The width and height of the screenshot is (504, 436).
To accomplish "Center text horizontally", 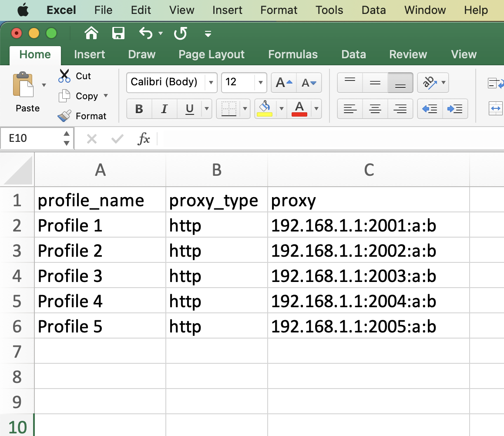I will coord(375,109).
